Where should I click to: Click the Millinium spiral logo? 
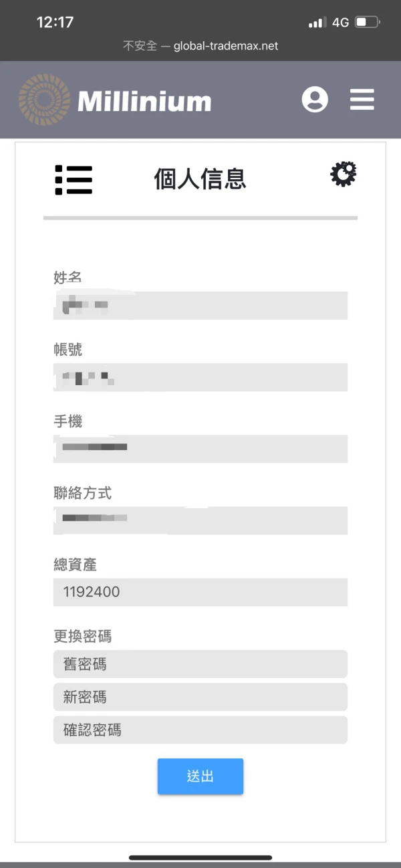point(41,99)
